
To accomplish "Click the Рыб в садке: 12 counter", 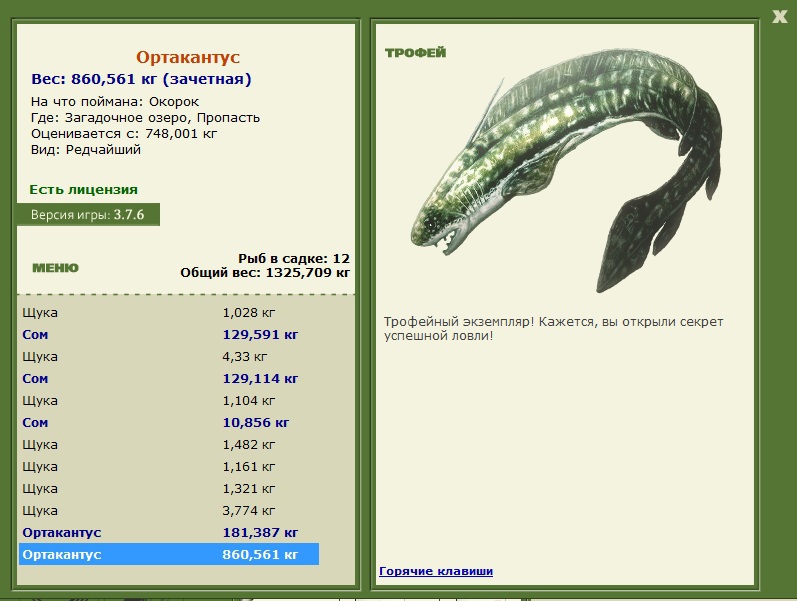I will (x=294, y=258).
